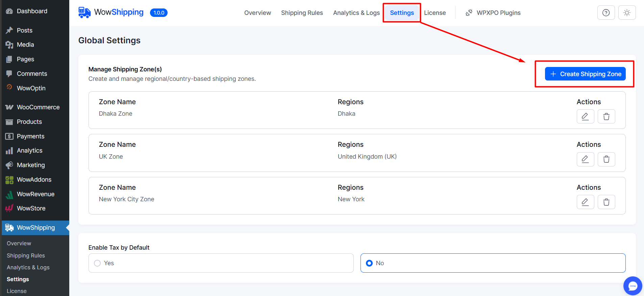Open the chat support bubble
Screen dimensions: 644x296
633,286
